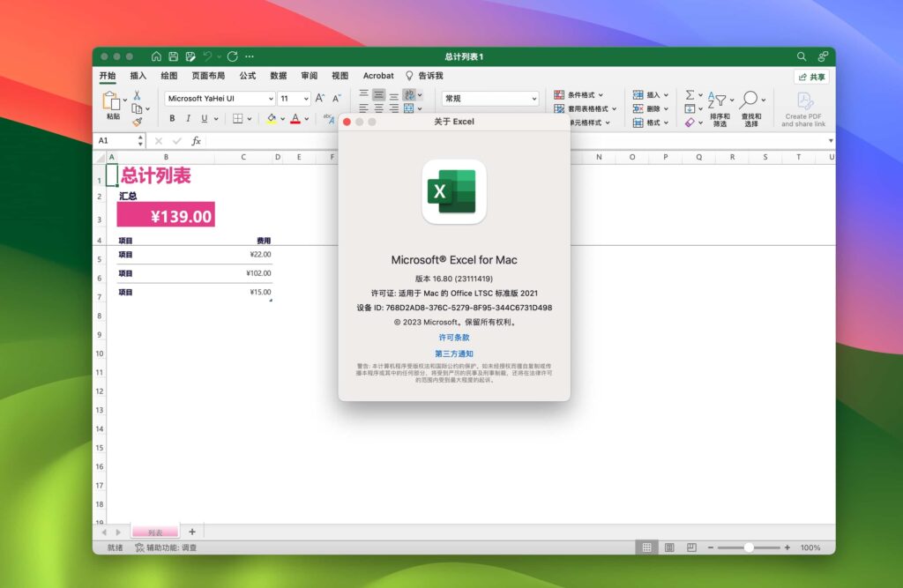Viewport: 903px width, 588px height.
Task: Switch to the 数据 ribbon tab
Action: pos(277,76)
